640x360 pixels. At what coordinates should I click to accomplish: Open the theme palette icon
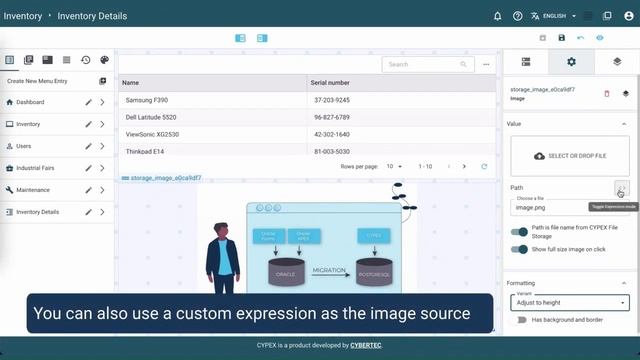pyautogui.click(x=104, y=60)
